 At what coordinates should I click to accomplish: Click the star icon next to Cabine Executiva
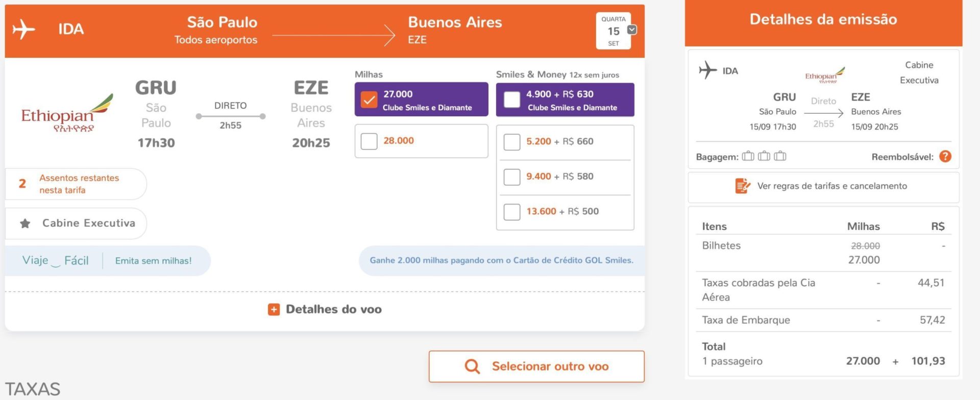point(25,223)
